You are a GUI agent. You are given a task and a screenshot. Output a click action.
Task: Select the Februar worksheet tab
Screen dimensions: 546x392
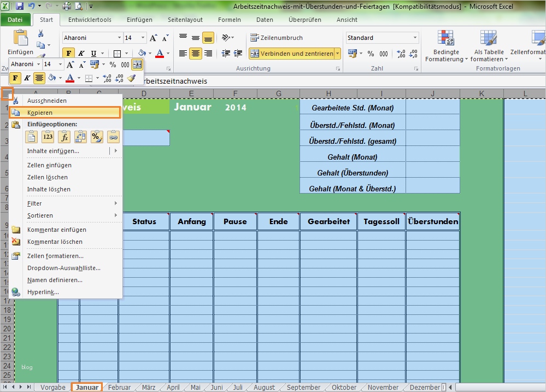click(119, 387)
